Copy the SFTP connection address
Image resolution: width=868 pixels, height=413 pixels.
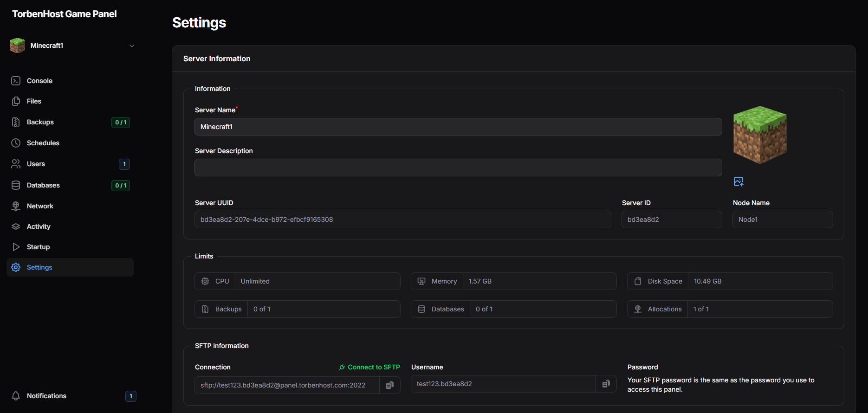(x=390, y=385)
